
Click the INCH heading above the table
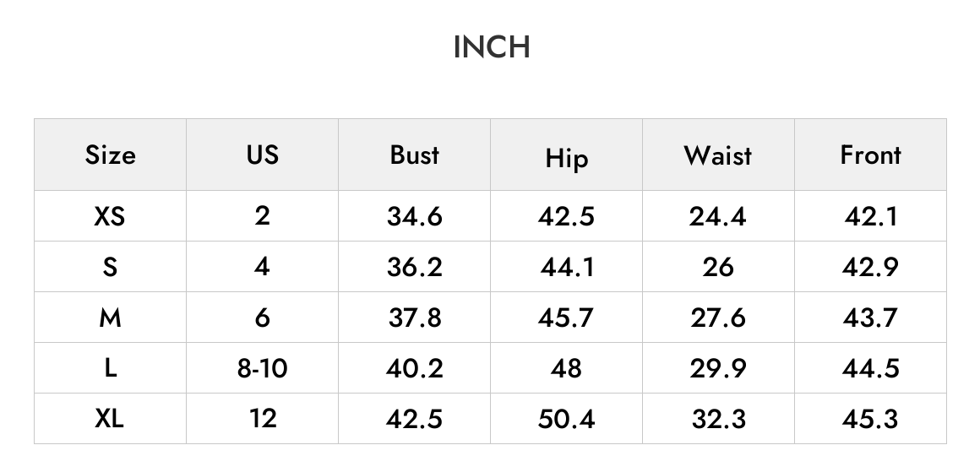pyautogui.click(x=492, y=46)
